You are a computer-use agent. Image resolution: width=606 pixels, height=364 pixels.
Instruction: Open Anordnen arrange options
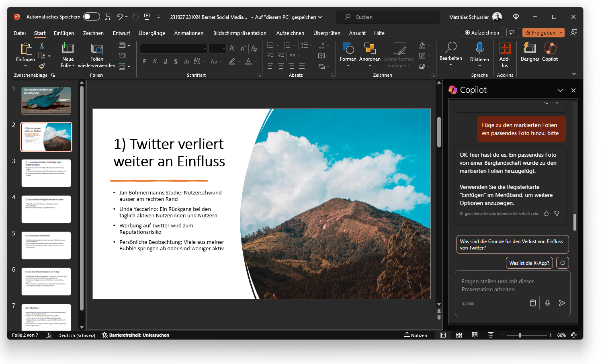coord(370,55)
